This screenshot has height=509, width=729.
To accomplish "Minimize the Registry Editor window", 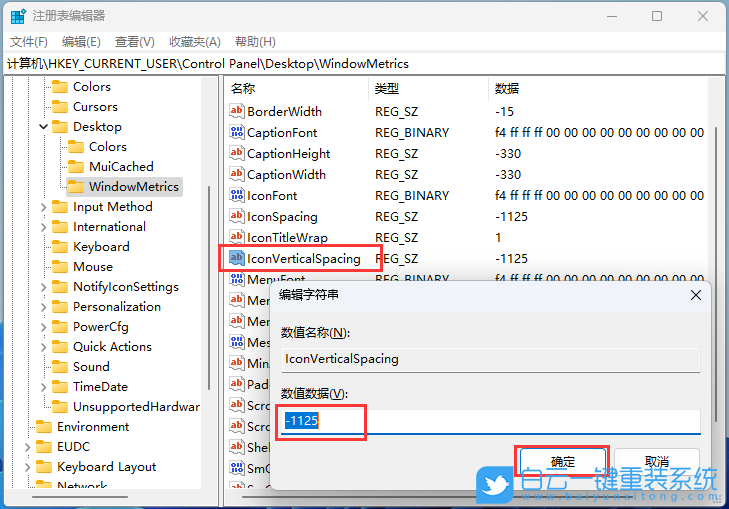I will click(x=612, y=16).
